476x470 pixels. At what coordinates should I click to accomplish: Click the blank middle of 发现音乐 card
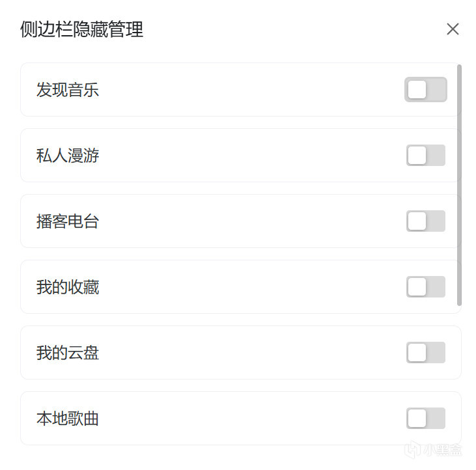[x=247, y=90]
